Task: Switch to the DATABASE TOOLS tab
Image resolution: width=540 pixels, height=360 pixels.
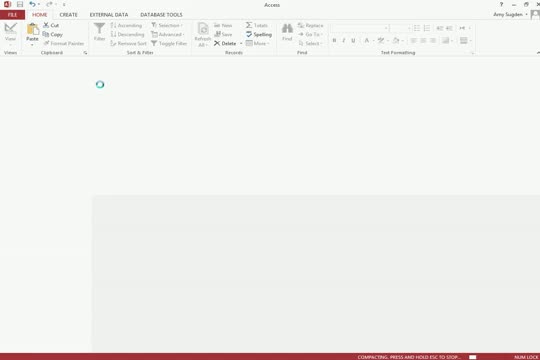Action: click(161, 15)
